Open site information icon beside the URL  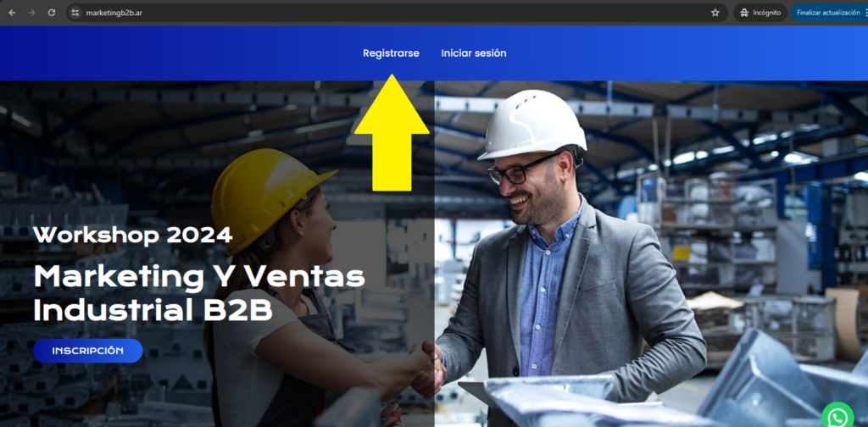(75, 13)
